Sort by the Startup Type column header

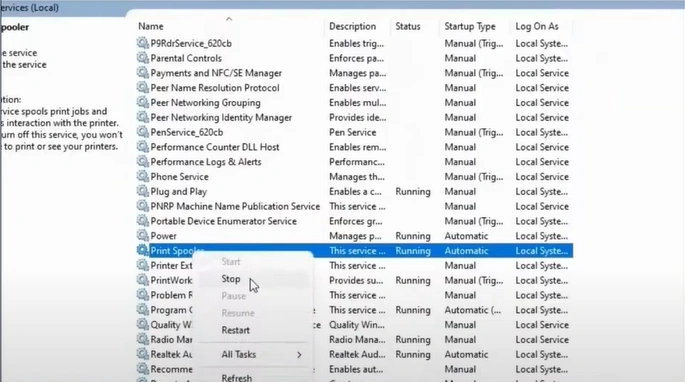(470, 26)
